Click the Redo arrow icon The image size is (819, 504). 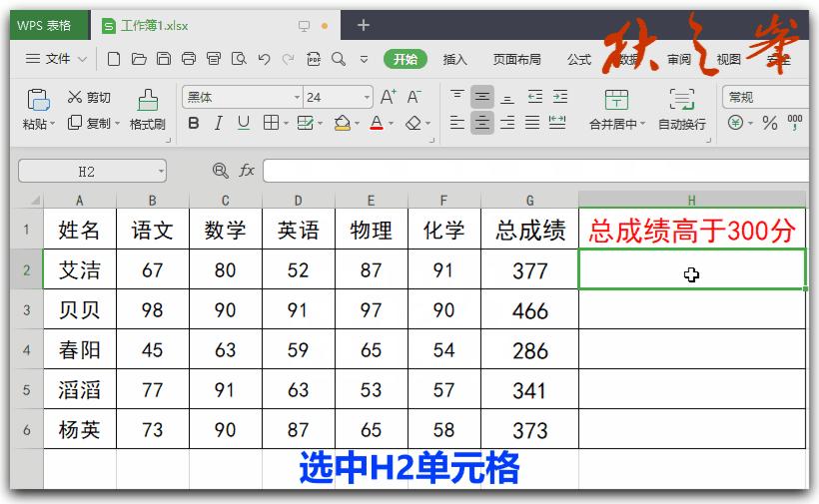[x=288, y=59]
